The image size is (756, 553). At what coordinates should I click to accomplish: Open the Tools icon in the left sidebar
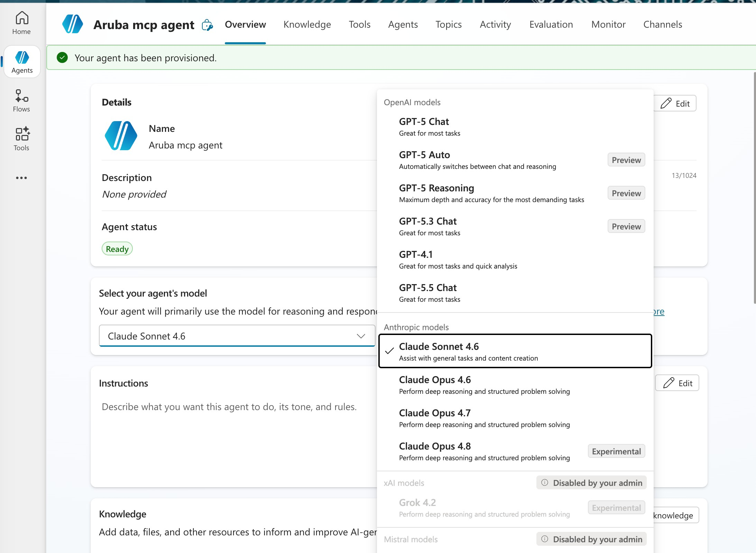(21, 139)
